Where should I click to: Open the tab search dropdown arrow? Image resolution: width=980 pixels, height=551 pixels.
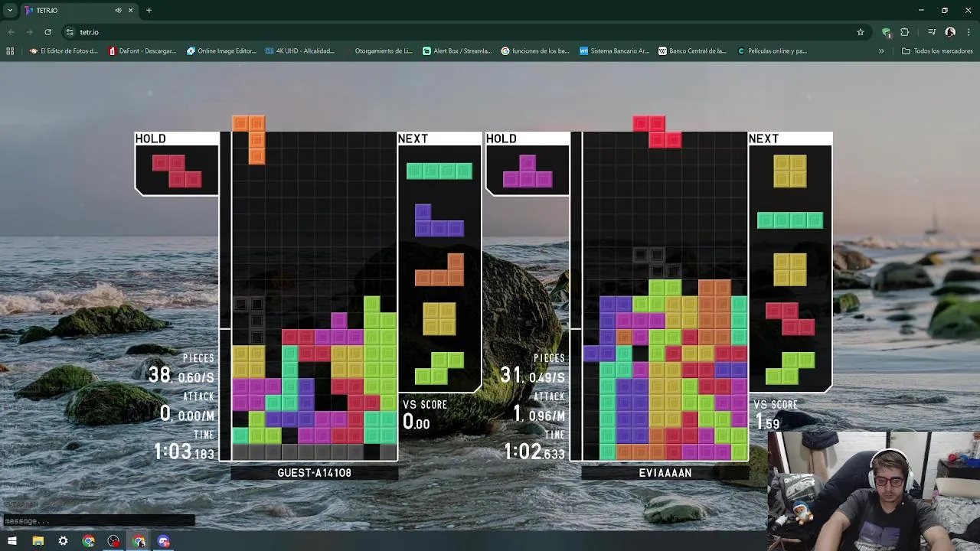pyautogui.click(x=10, y=11)
